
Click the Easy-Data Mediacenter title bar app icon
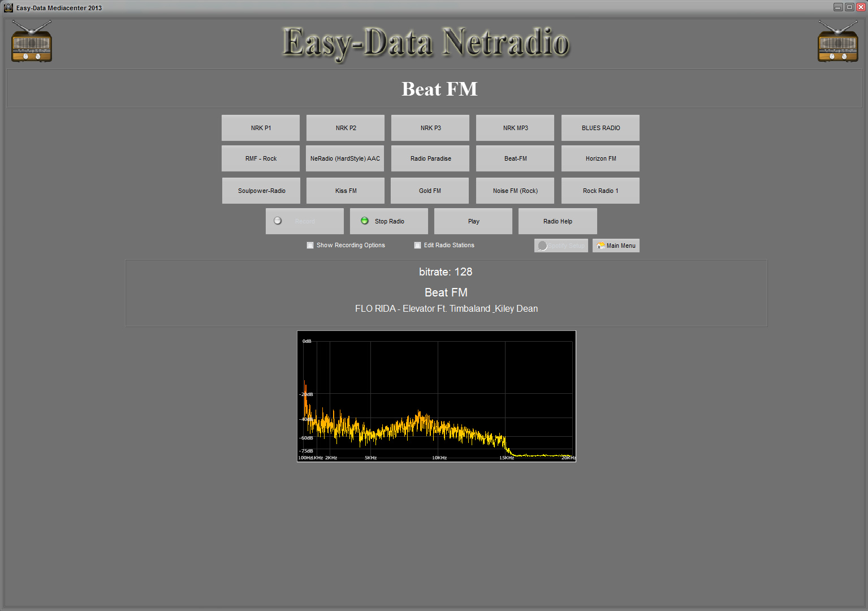[8, 7]
